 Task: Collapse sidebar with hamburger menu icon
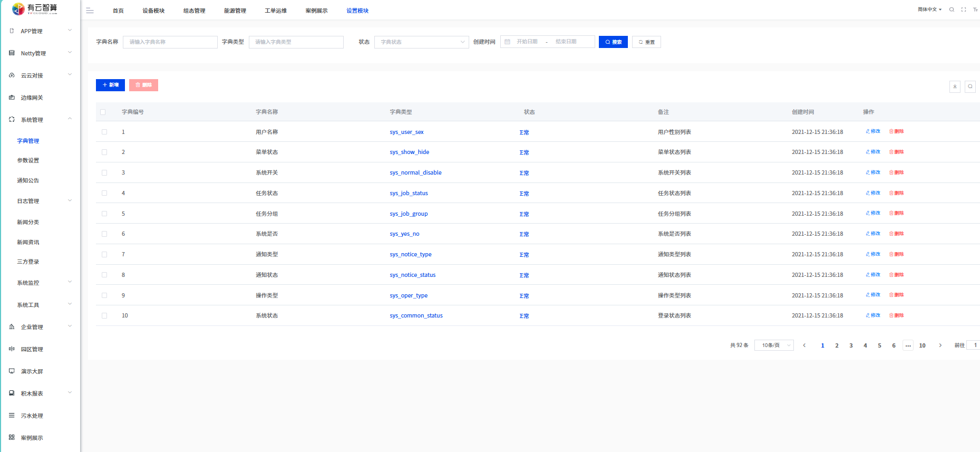coord(90,11)
